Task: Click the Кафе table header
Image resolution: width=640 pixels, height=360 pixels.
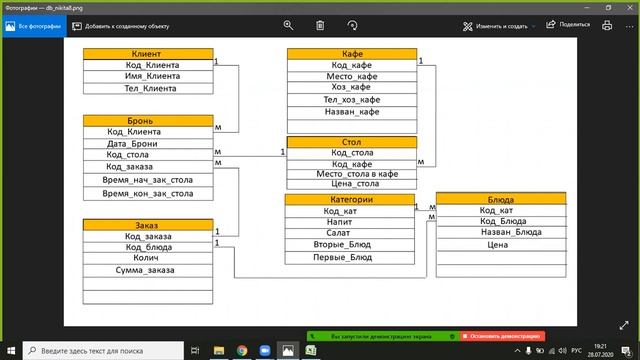Action: [352, 54]
